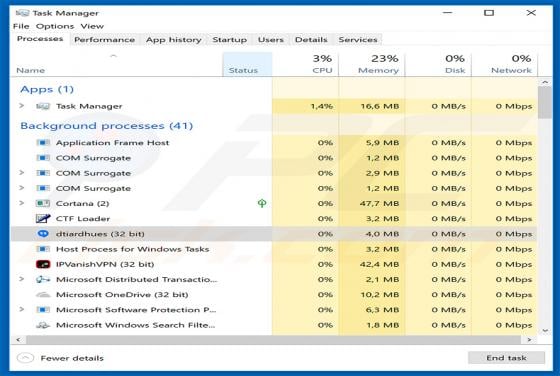560x376 pixels.
Task: Click the horizontal scrollbar right arrow
Action: [x=529, y=340]
